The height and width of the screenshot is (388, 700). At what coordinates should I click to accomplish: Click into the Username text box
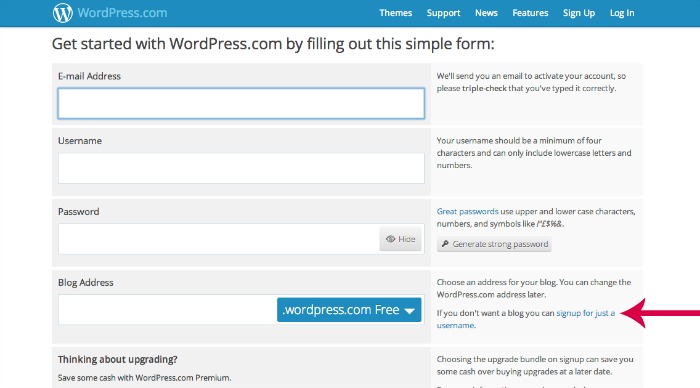241,168
